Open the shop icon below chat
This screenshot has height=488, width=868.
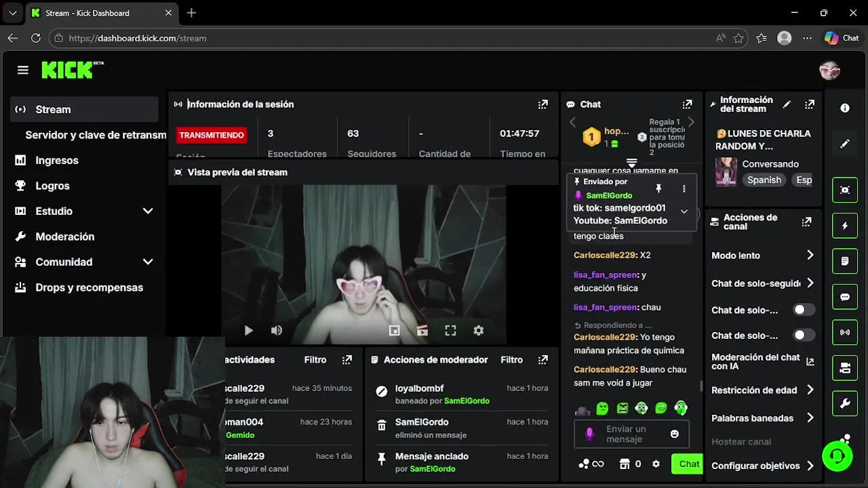[x=625, y=464]
